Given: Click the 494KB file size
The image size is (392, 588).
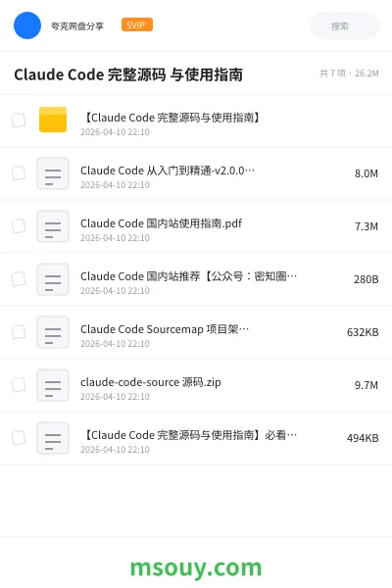Looking at the screenshot, I should 363,438.
